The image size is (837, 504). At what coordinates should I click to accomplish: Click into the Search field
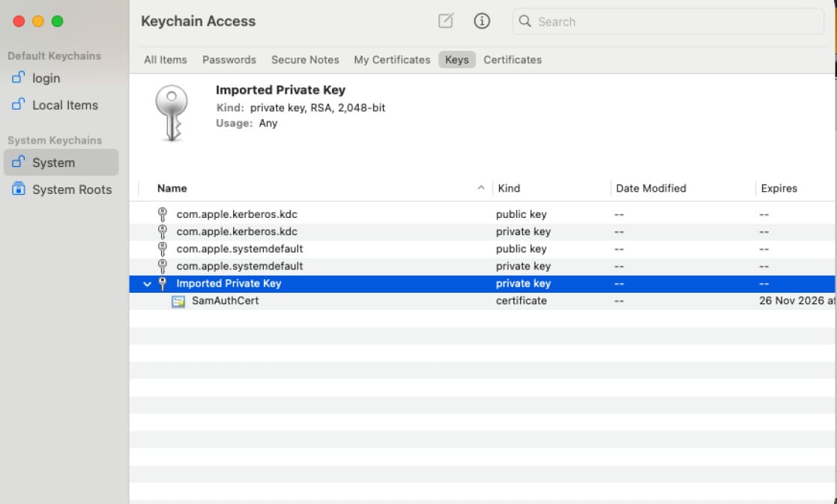674,22
